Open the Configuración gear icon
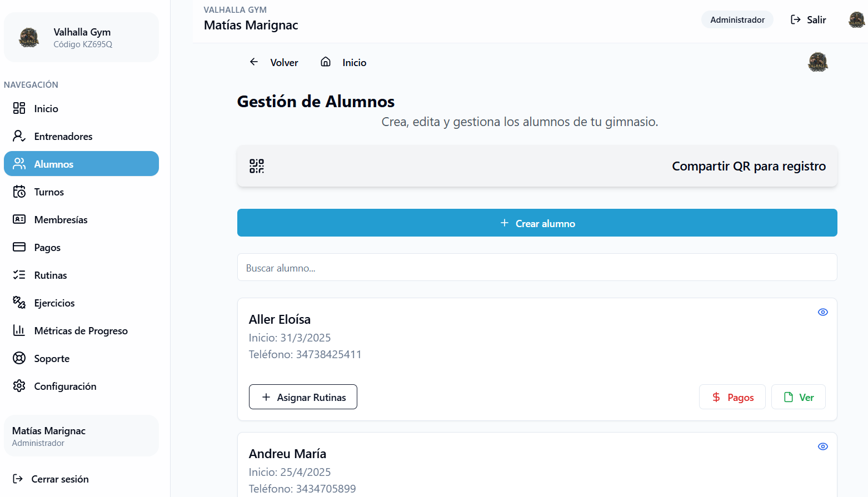Viewport: 868px width, 497px height. point(19,386)
